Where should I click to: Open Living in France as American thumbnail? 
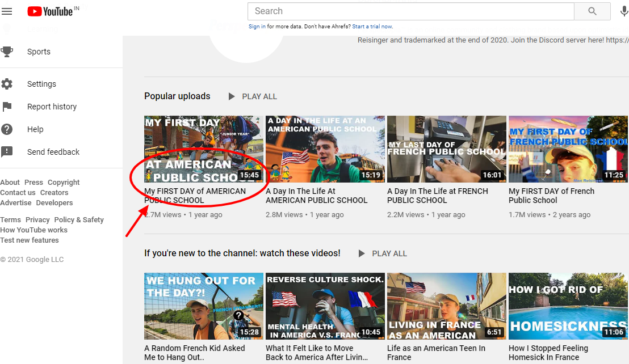point(446,306)
